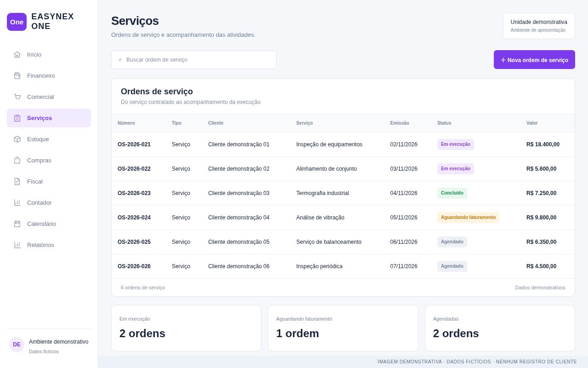Click the Contador chart icon
Screen dimensions: 588x368
click(17, 202)
